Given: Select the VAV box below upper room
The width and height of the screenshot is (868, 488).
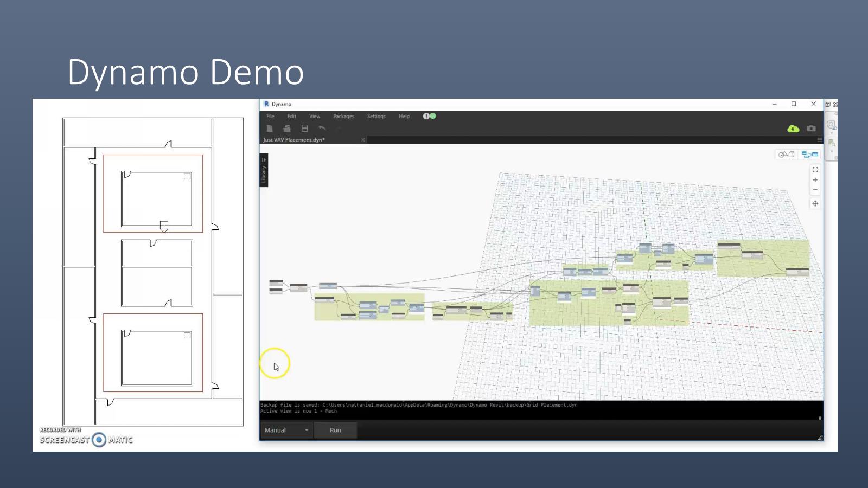Looking at the screenshot, I should pos(164,227).
